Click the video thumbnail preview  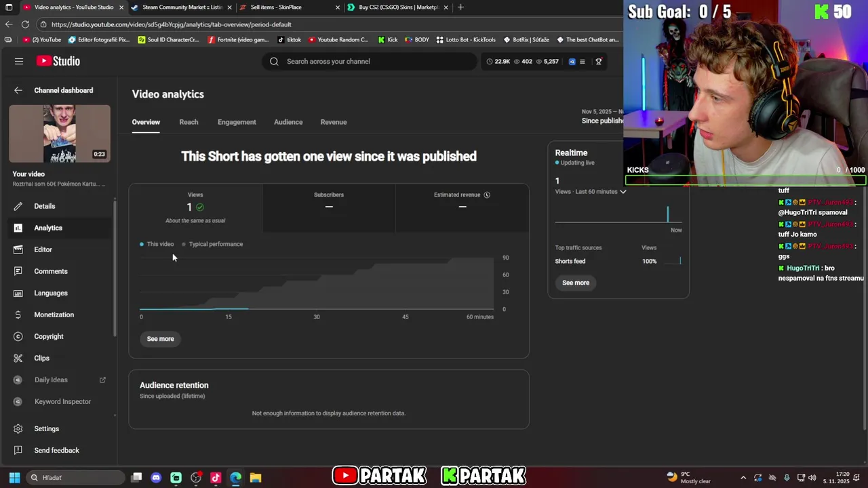tap(60, 134)
